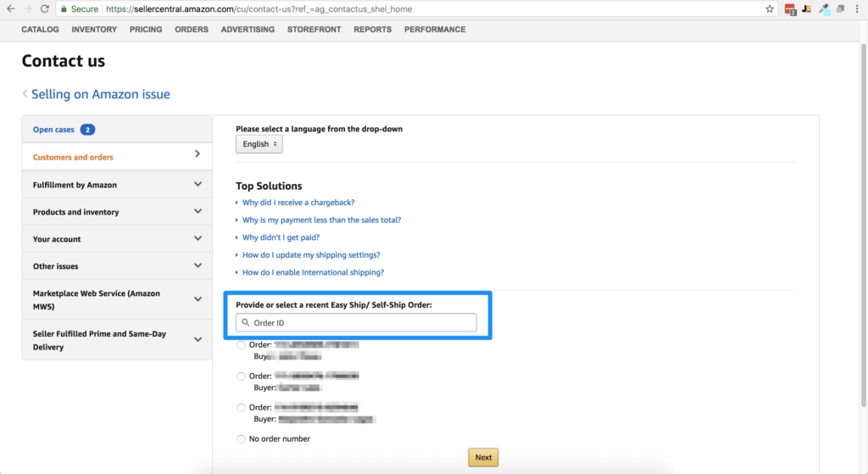Open Why is my payment less link
868x474 pixels.
(x=321, y=220)
